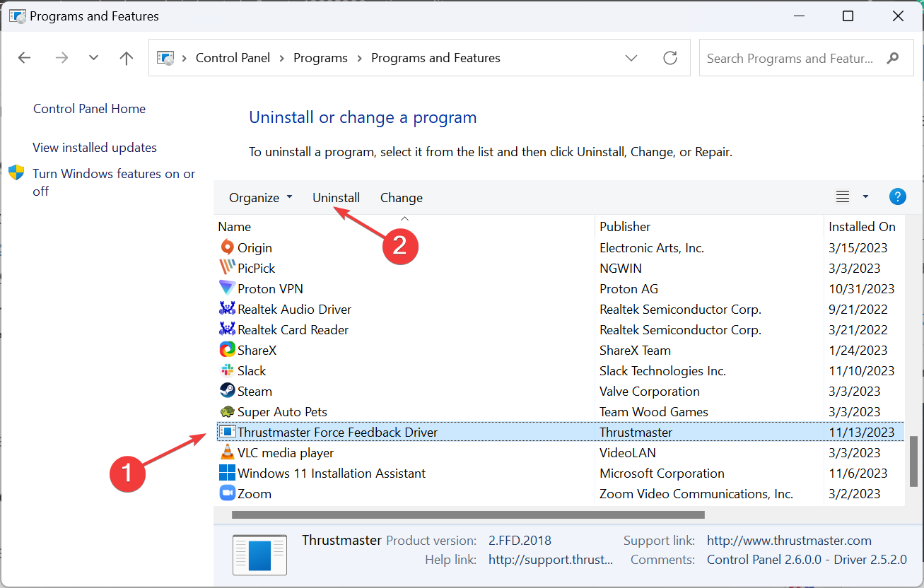
Task: Open the thrustmaster.com support link
Action: tap(789, 541)
